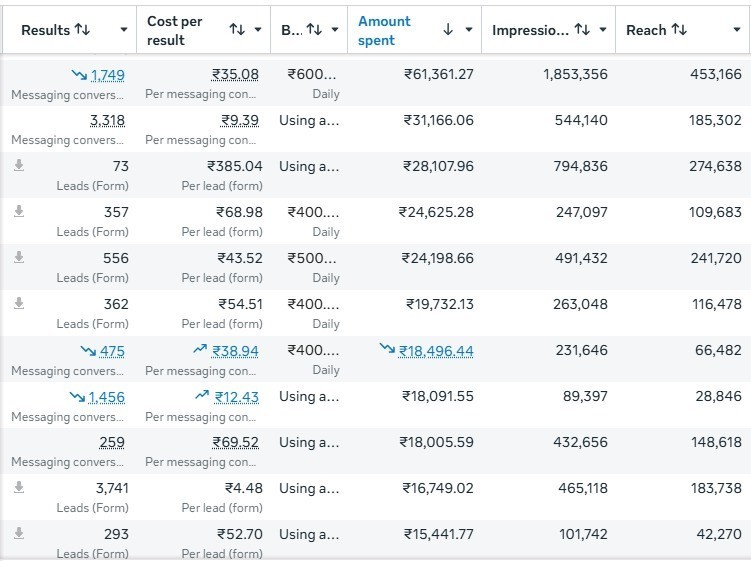Click sort arrows on Impressions column
This screenshot has height=561, width=751.
(x=582, y=30)
